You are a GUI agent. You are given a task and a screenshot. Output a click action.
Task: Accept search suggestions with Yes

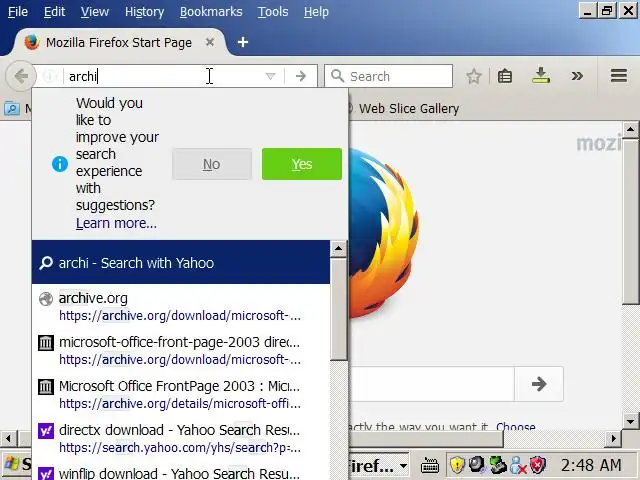tap(302, 164)
